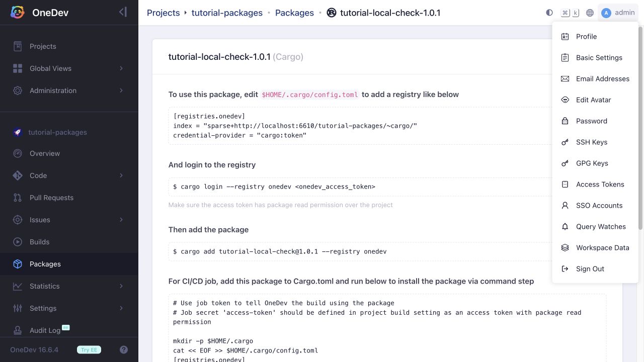This screenshot has height=362, width=644.
Task: Click the Administration gear icon
Action: [18, 90]
